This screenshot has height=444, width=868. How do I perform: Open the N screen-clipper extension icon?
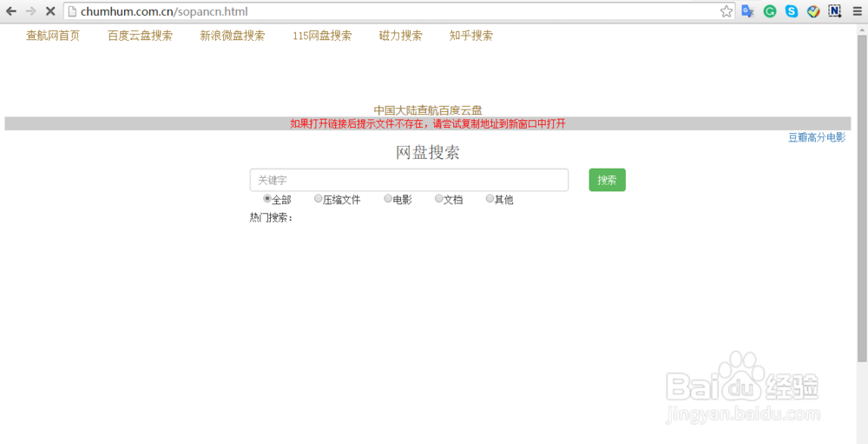click(x=835, y=11)
